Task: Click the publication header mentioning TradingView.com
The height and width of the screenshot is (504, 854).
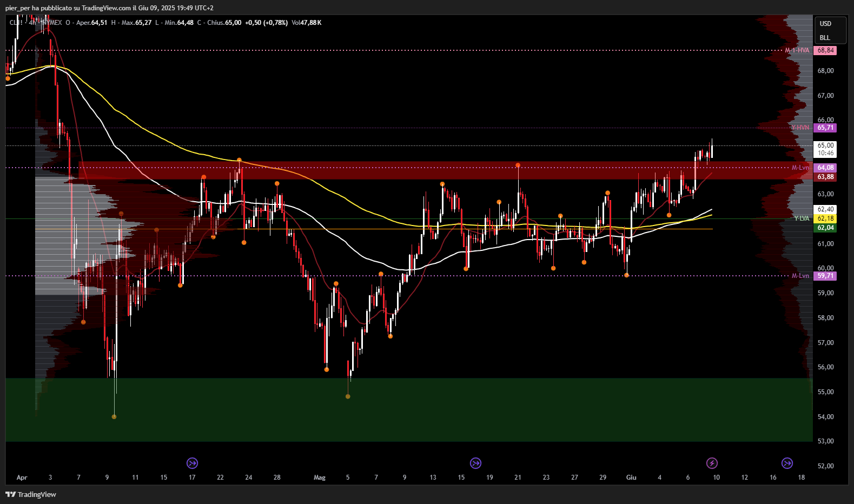Action: click(109, 8)
